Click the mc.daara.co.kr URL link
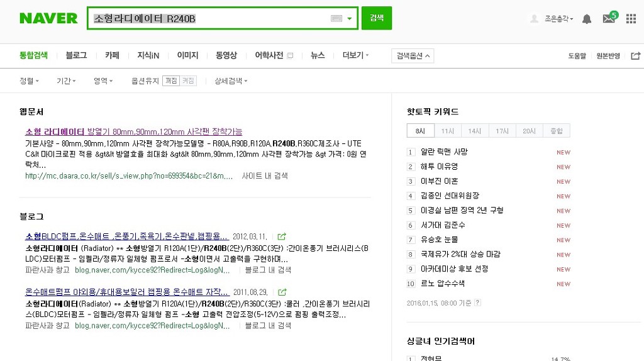This screenshot has width=644, height=361. pyautogui.click(x=129, y=175)
